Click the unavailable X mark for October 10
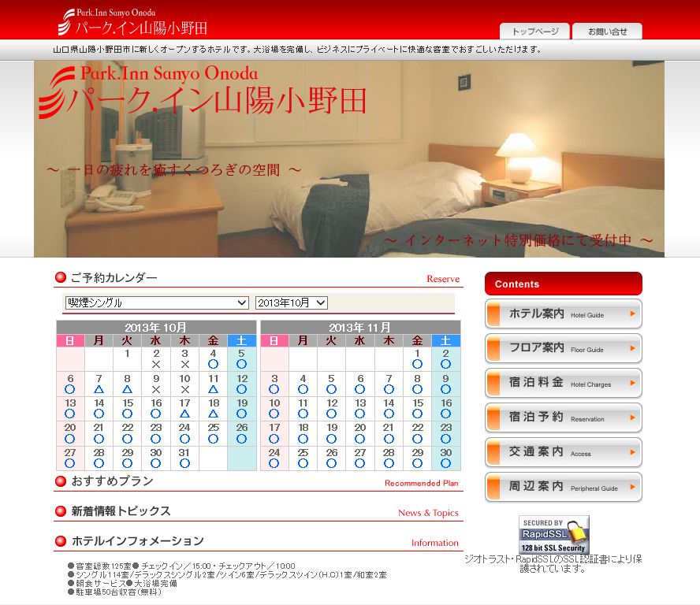The image size is (700, 605). point(184,389)
